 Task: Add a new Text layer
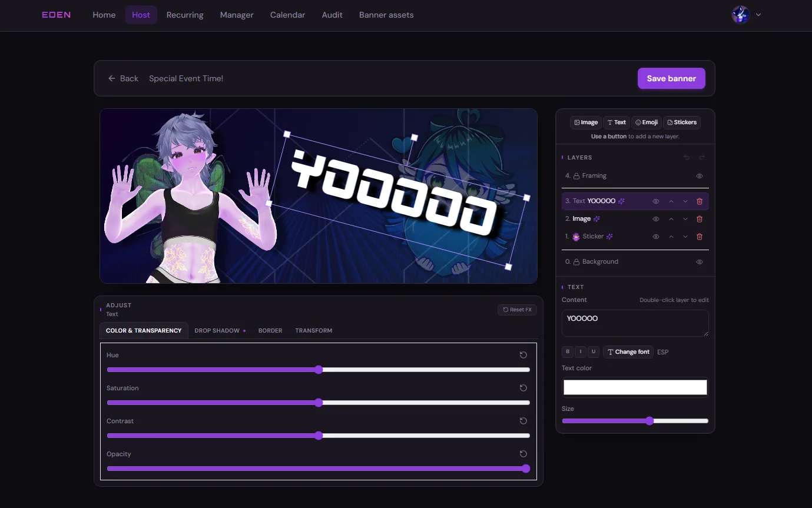[617, 122]
